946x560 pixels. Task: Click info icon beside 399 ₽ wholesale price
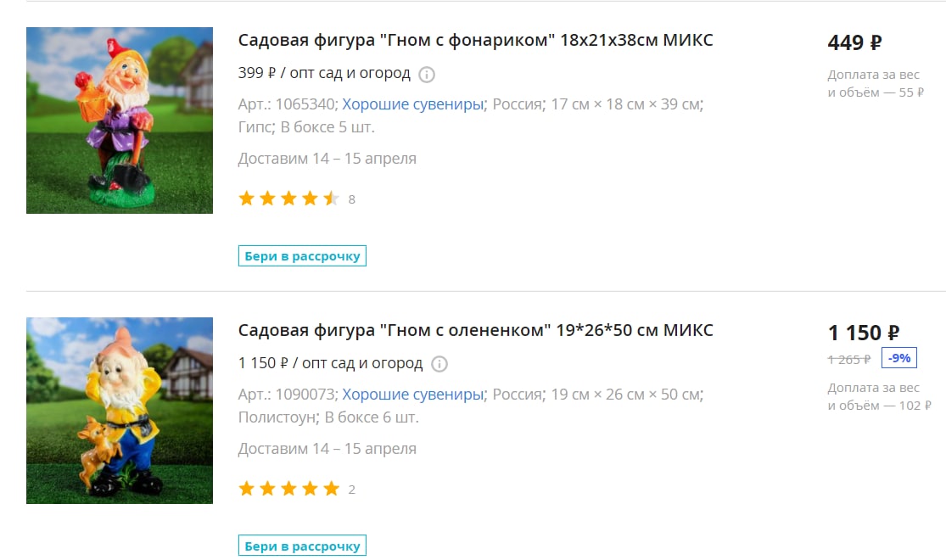(x=427, y=74)
